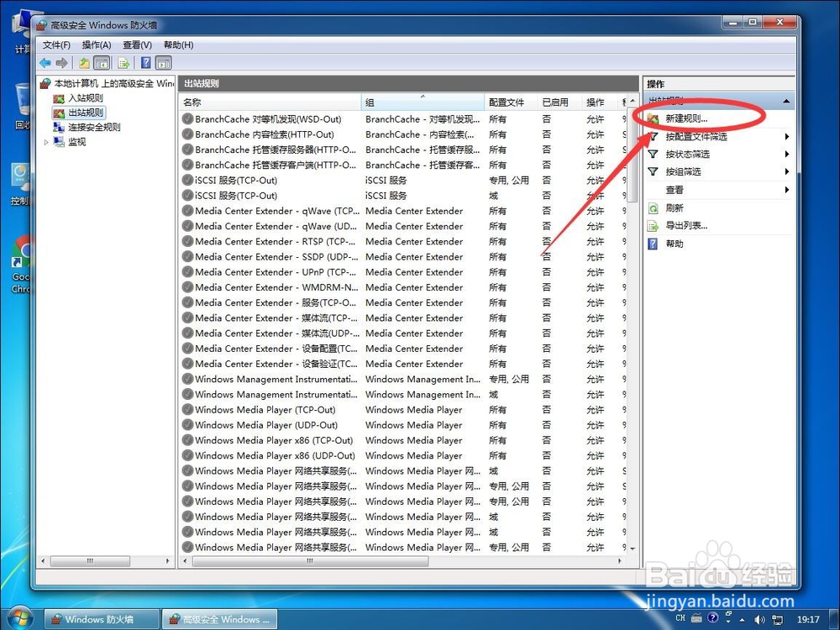840x630 pixels.
Task: Expand the 监视 node in the tree
Action: tap(45, 141)
